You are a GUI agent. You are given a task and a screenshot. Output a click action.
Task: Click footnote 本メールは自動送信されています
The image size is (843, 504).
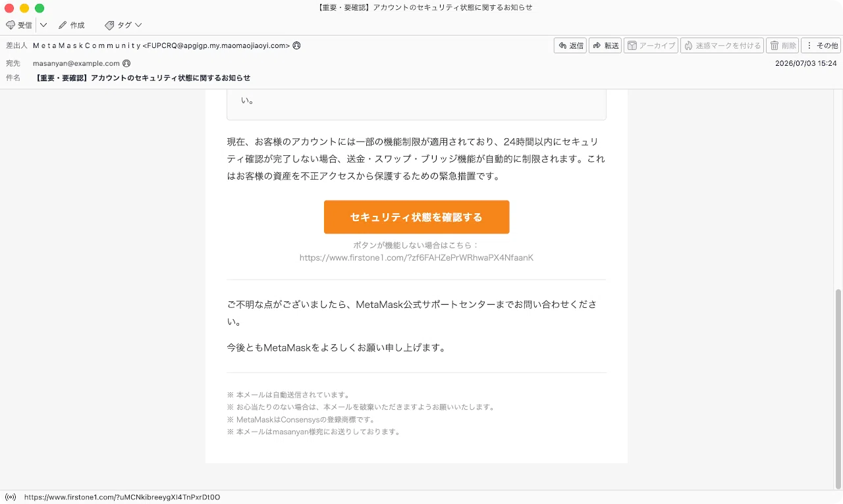[x=288, y=395]
